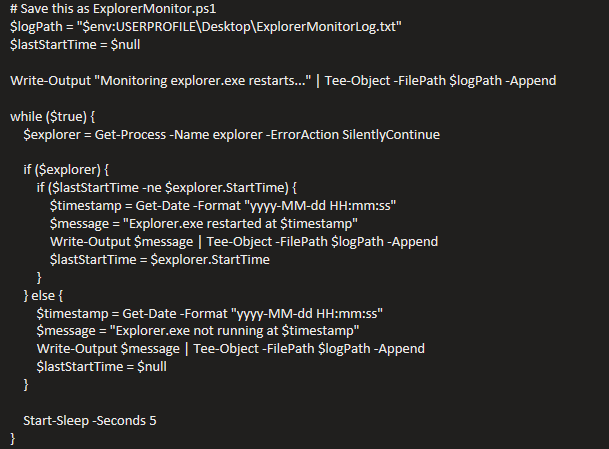
Task: Click the Explorer.exe not running at string
Action: (x=234, y=331)
